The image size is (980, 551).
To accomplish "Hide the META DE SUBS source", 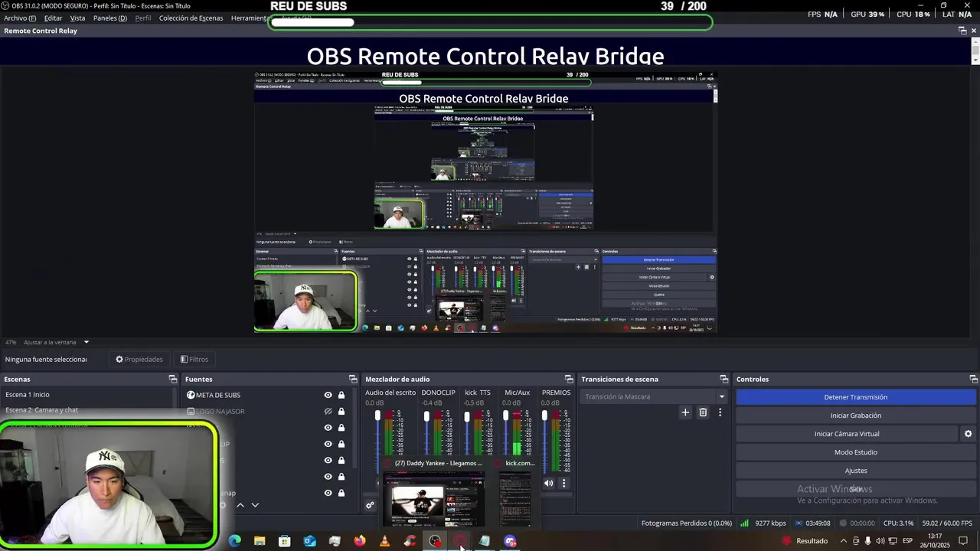I will click(328, 395).
